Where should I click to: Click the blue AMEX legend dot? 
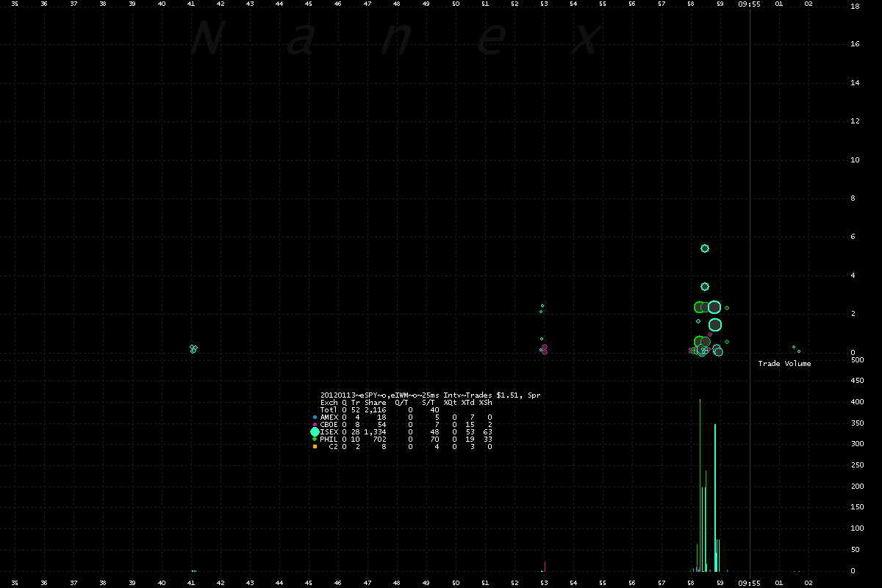pos(315,417)
